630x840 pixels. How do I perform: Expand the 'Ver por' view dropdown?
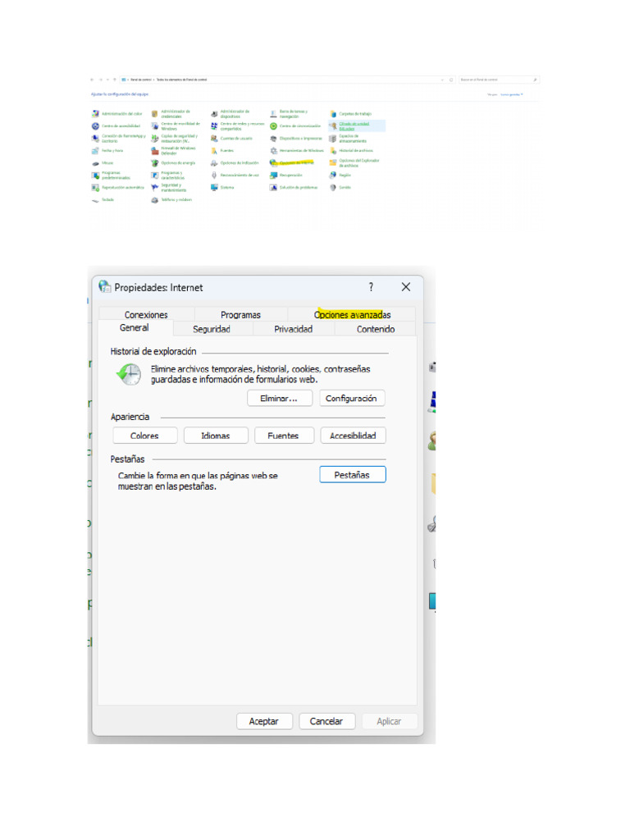(x=512, y=95)
